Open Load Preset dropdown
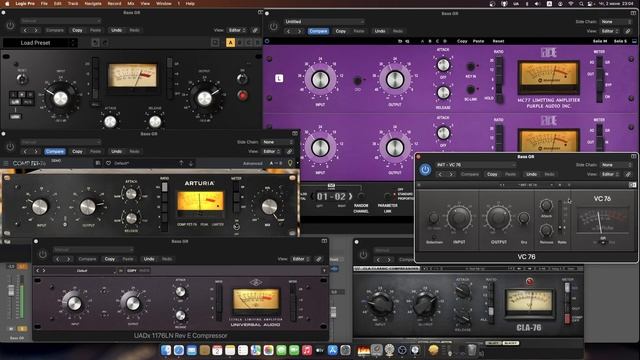 pos(40,42)
